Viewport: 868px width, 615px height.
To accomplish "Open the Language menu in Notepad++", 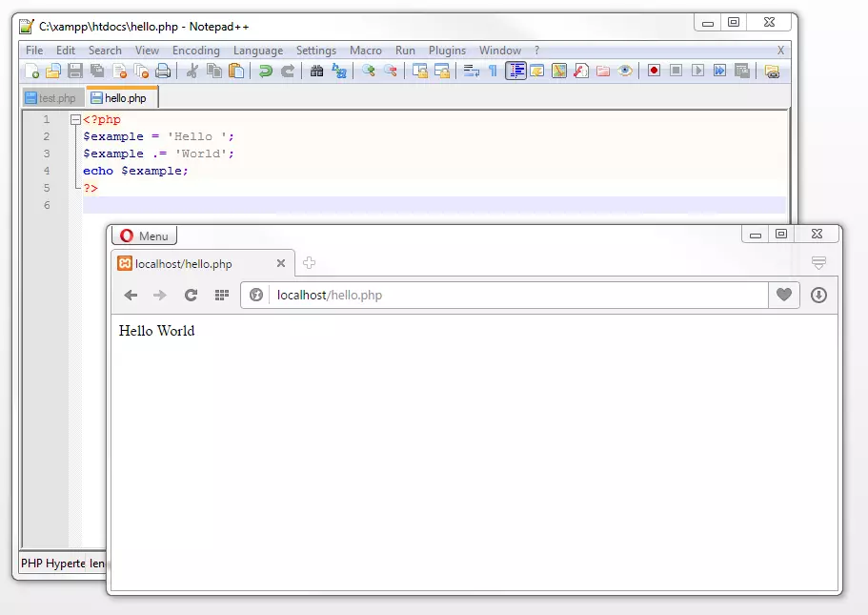I will pyautogui.click(x=257, y=50).
